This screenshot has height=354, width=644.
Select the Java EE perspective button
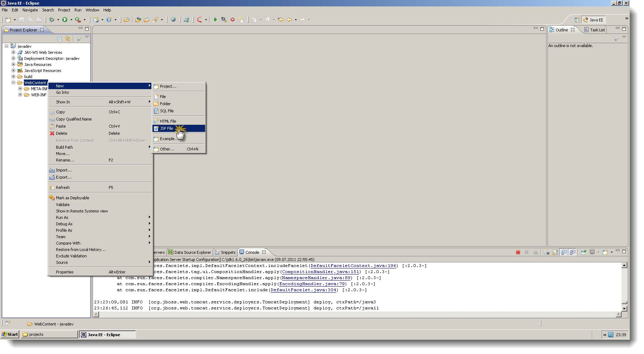[594, 20]
